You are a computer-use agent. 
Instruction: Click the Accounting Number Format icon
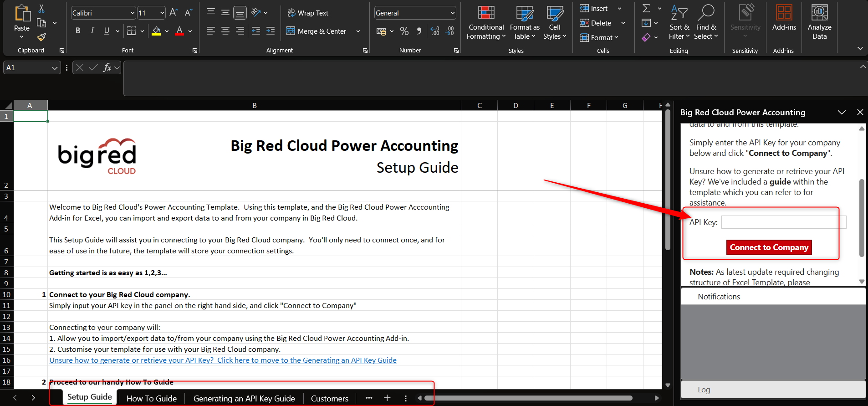point(381,31)
